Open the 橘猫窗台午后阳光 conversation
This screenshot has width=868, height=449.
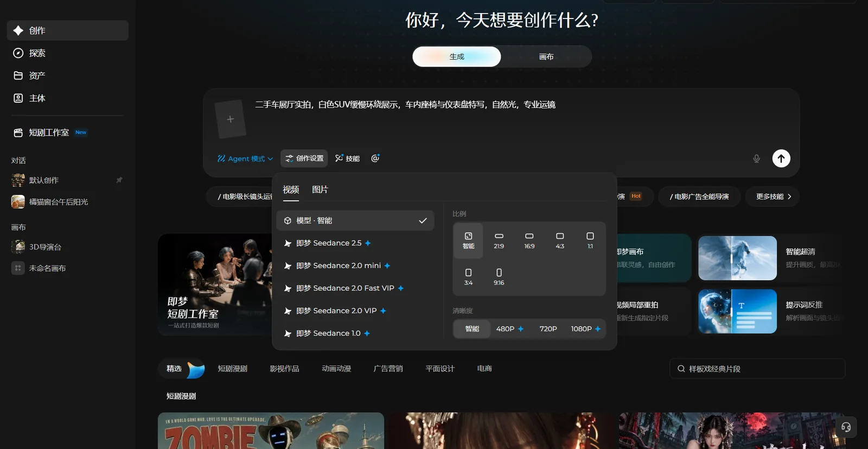68,202
